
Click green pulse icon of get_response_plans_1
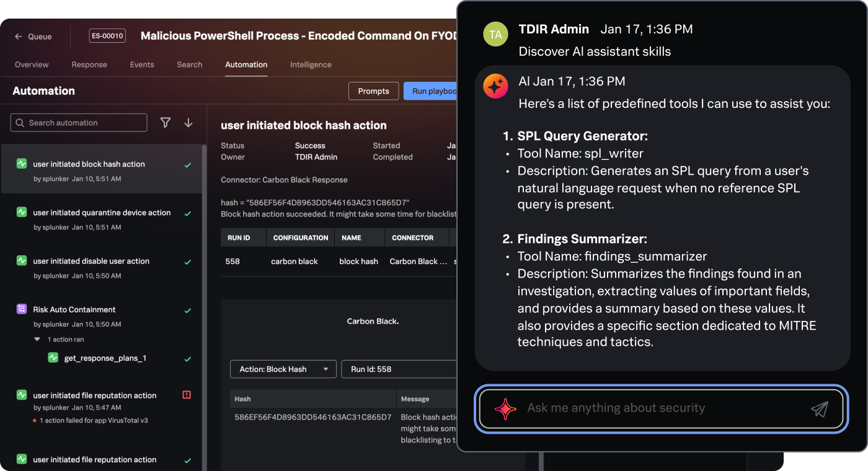pos(53,358)
